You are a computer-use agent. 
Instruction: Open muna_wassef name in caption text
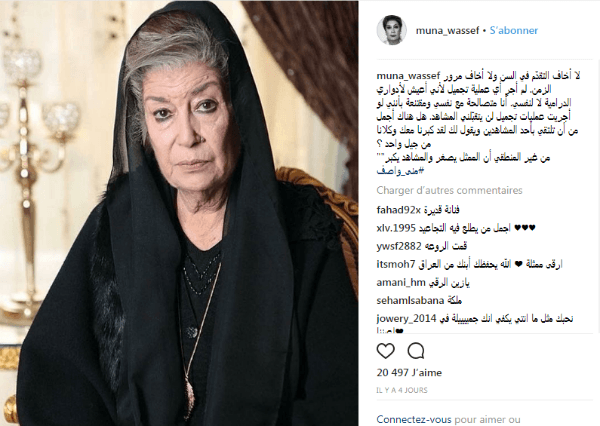click(x=408, y=76)
